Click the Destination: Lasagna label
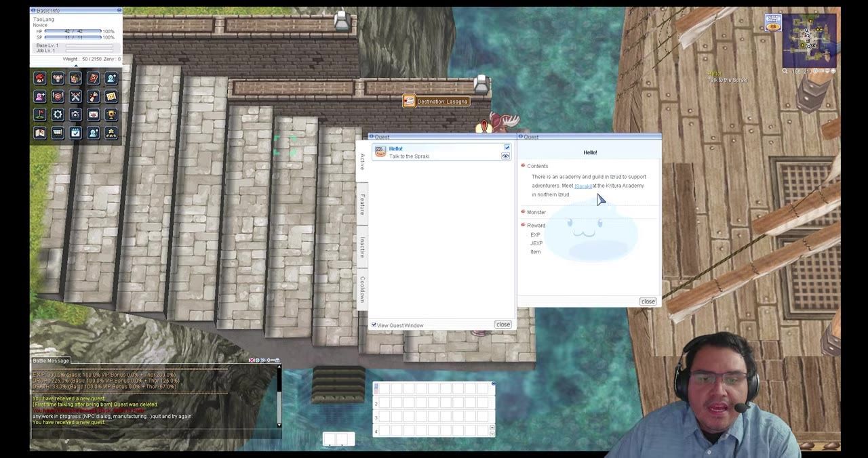The image size is (868, 458). [442, 102]
